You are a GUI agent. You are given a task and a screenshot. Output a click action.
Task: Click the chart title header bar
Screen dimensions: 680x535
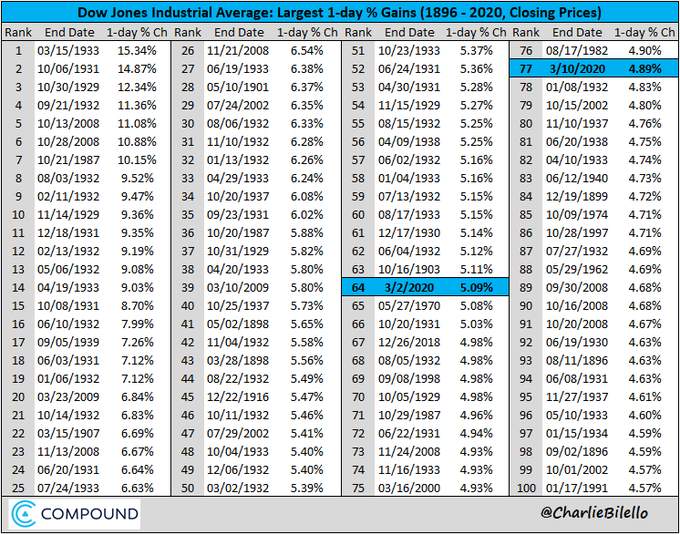coord(340,13)
